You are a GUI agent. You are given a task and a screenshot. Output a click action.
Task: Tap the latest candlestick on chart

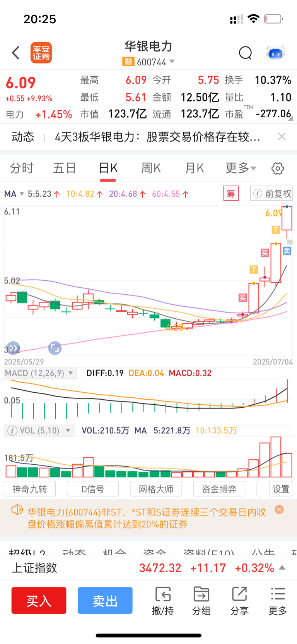[x=287, y=222]
